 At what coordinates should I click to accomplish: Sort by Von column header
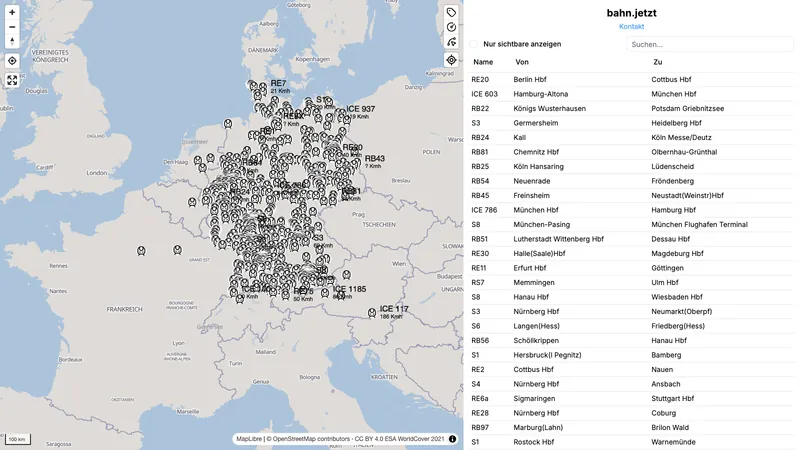pyautogui.click(x=522, y=62)
